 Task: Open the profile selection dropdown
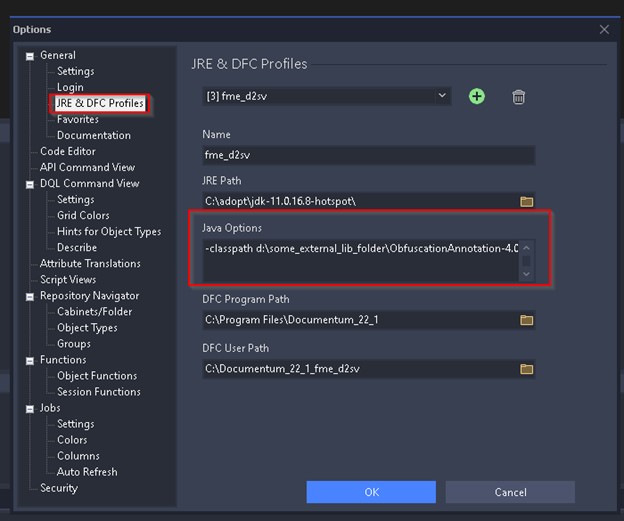click(x=441, y=96)
